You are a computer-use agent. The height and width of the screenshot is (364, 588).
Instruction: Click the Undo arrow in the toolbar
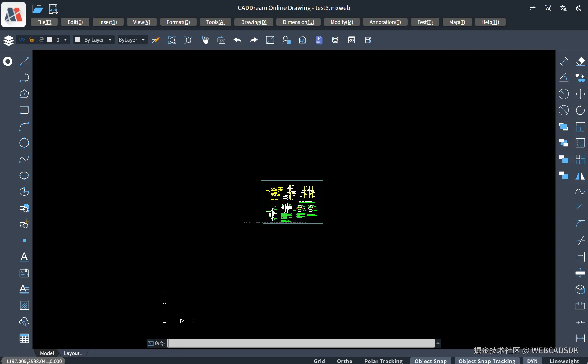coord(237,40)
